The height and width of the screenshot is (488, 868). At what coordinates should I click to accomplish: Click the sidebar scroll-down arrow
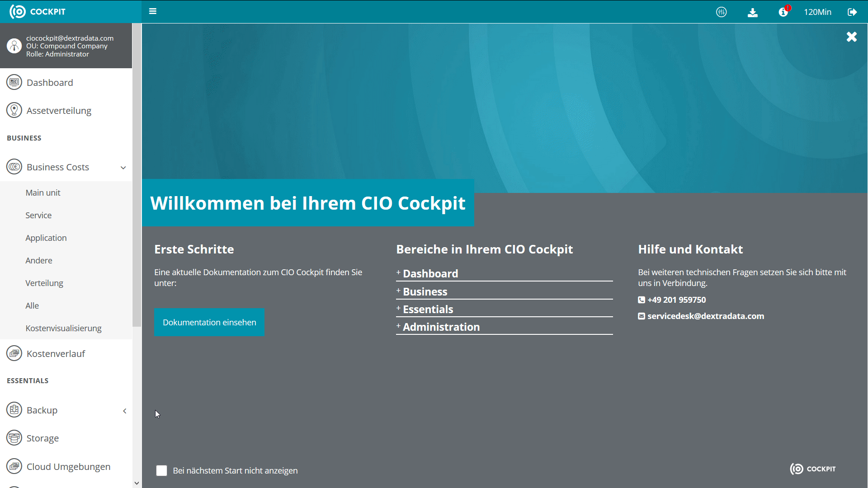pos(137,483)
